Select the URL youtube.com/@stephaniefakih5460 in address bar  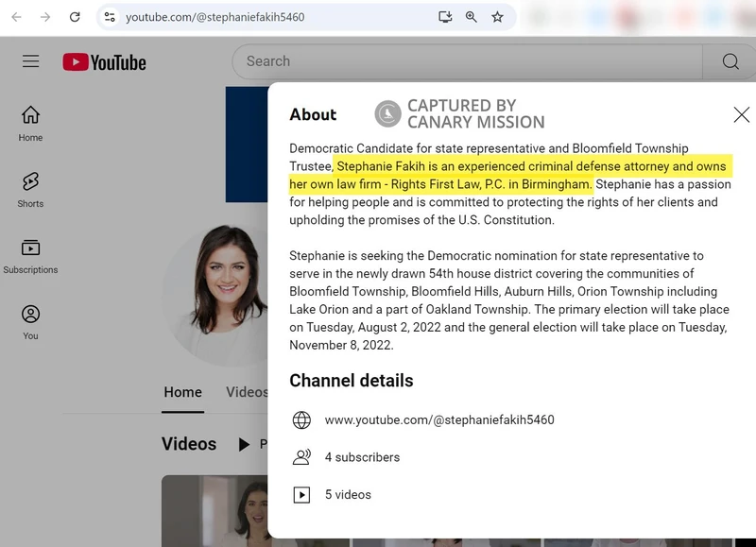point(215,17)
